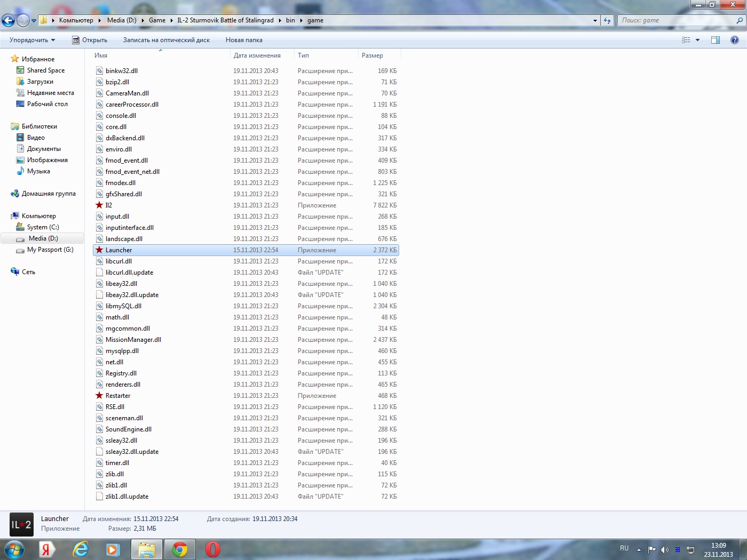Select the 'zlib1.dll.update' file icon
This screenshot has width=747, height=560.
99,497
